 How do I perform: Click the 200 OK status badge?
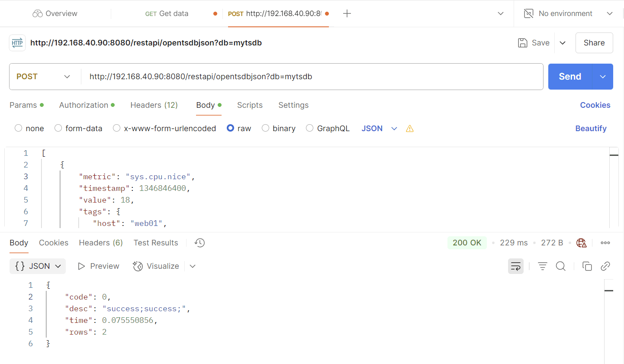point(467,243)
